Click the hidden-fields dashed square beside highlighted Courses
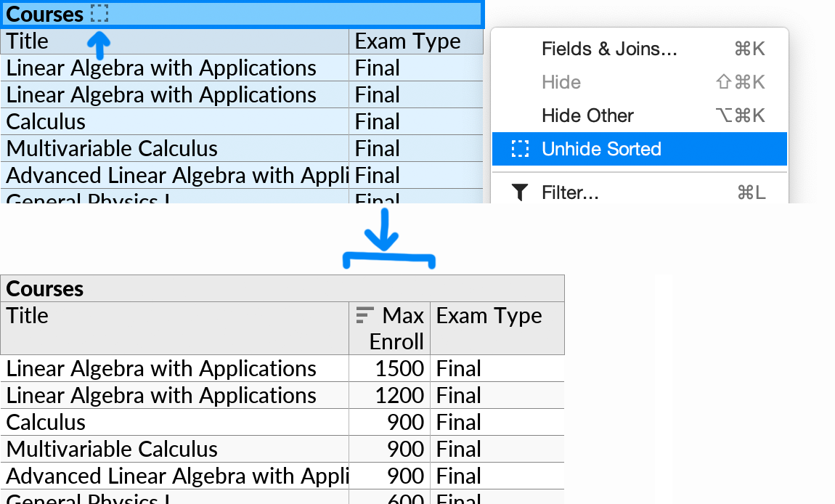Image resolution: width=835 pixels, height=504 pixels. pyautogui.click(x=99, y=14)
